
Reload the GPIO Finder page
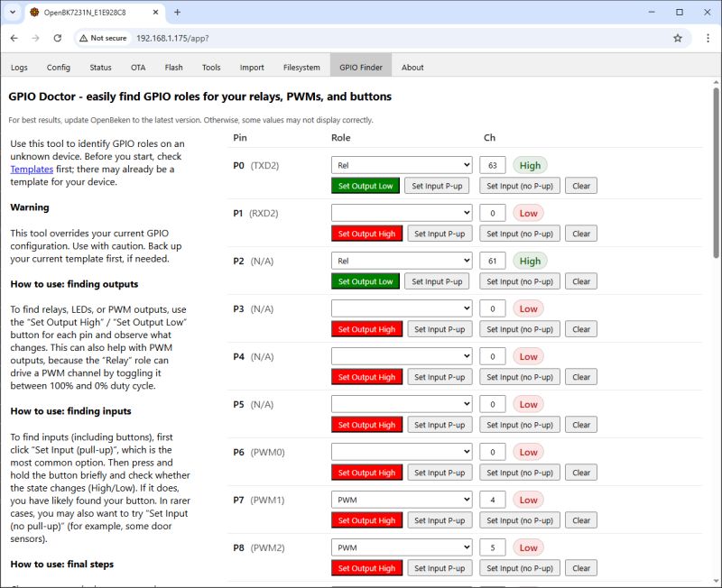[57, 40]
